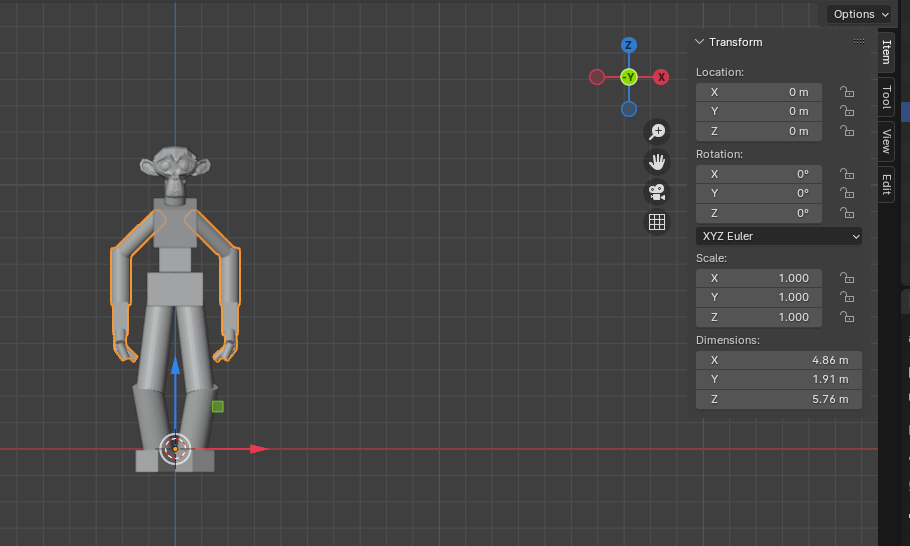Screen dimensions: 910x546
Task: Click the Dimensions Z field 5.76 m
Action: tap(778, 399)
